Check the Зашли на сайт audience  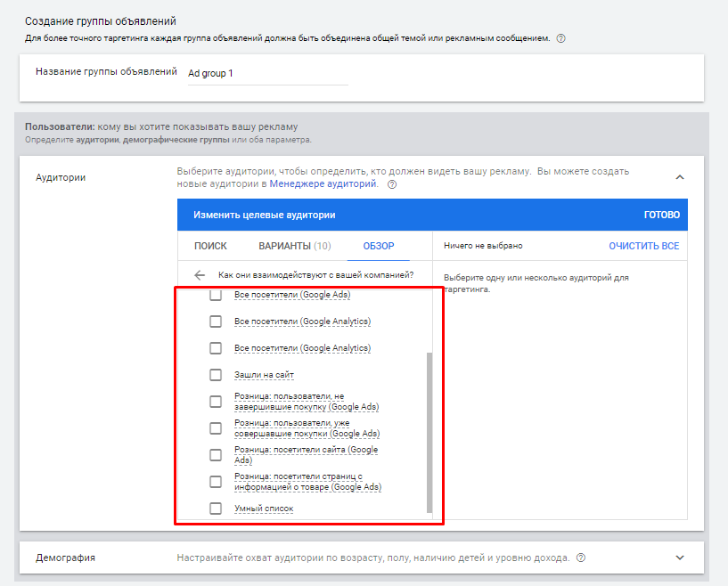tap(216, 375)
